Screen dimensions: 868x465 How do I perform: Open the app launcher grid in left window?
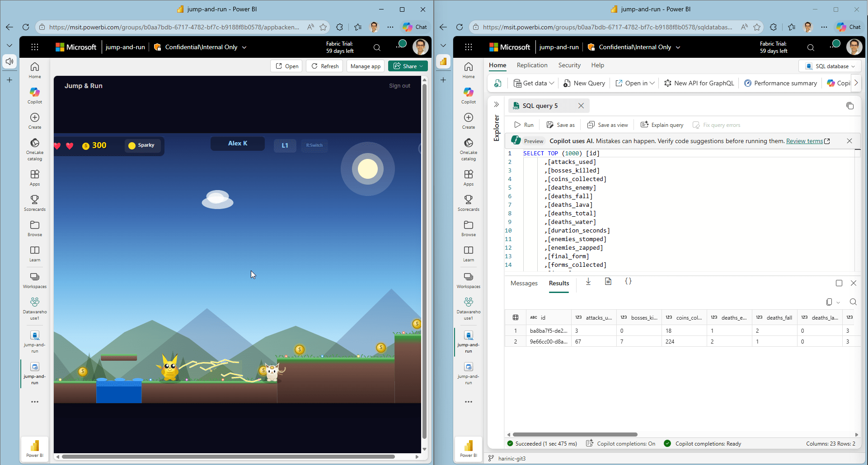click(35, 47)
